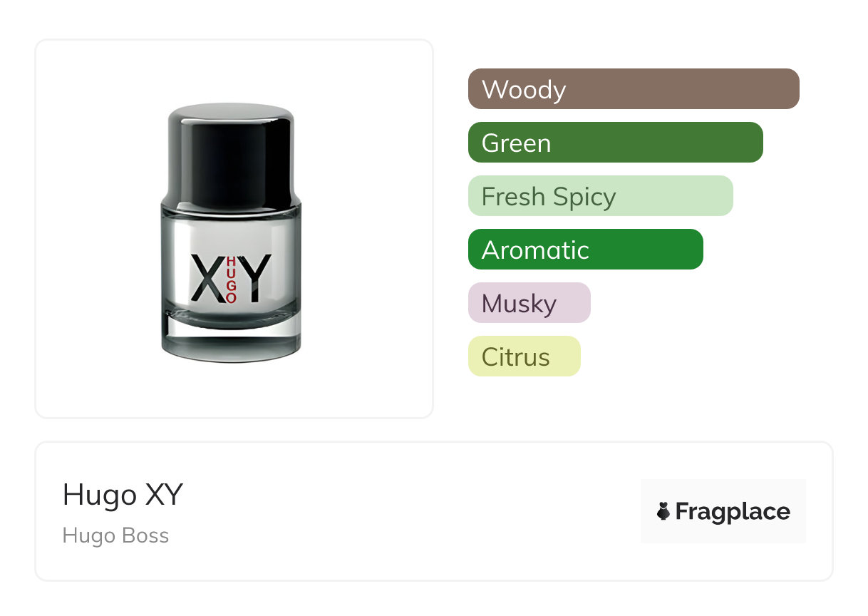Image resolution: width=868 pixels, height=616 pixels.
Task: Click the Hugo XY perfume bottle image
Action: point(231,232)
